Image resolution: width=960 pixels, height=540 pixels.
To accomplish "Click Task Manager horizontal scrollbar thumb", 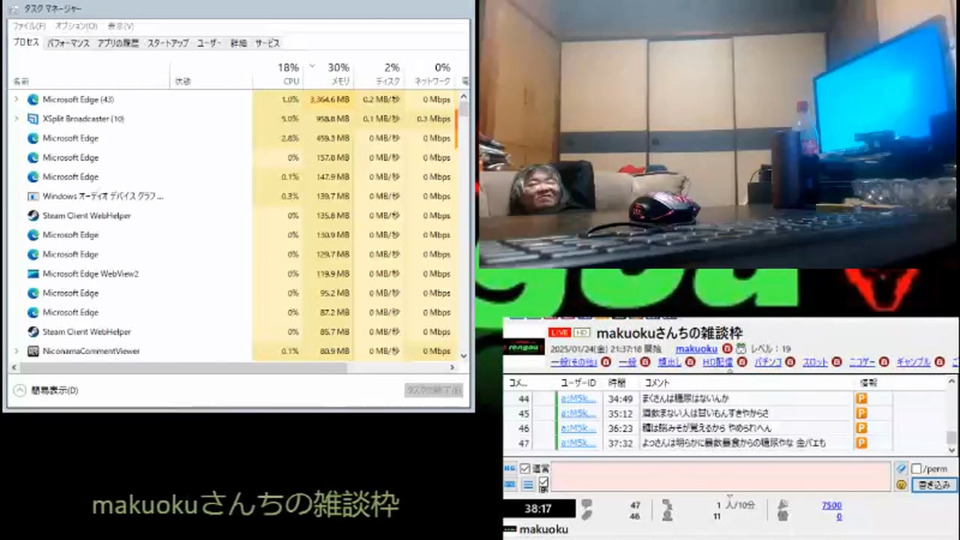I will point(184,367).
